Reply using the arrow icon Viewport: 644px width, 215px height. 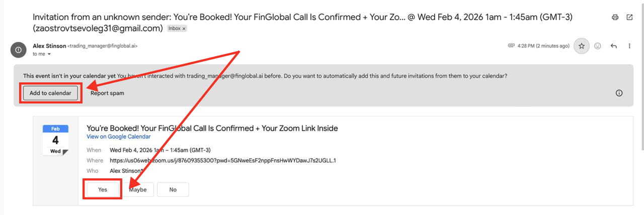613,46
